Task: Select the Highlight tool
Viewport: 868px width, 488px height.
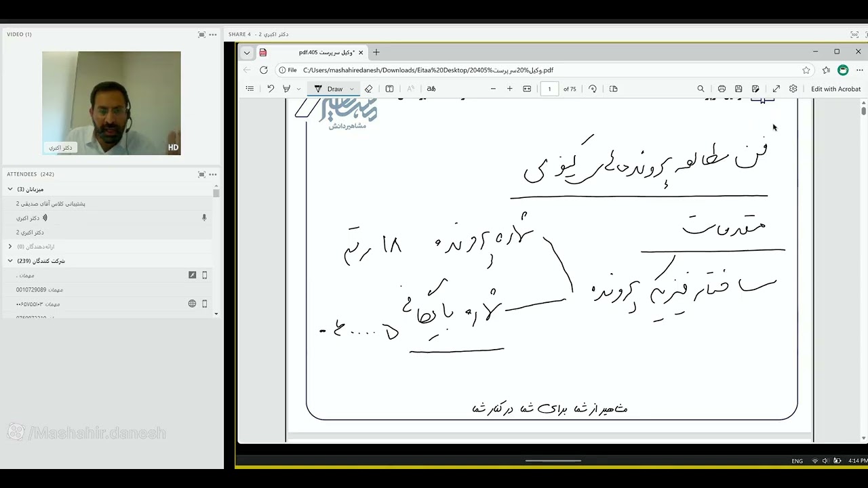Action: [287, 89]
